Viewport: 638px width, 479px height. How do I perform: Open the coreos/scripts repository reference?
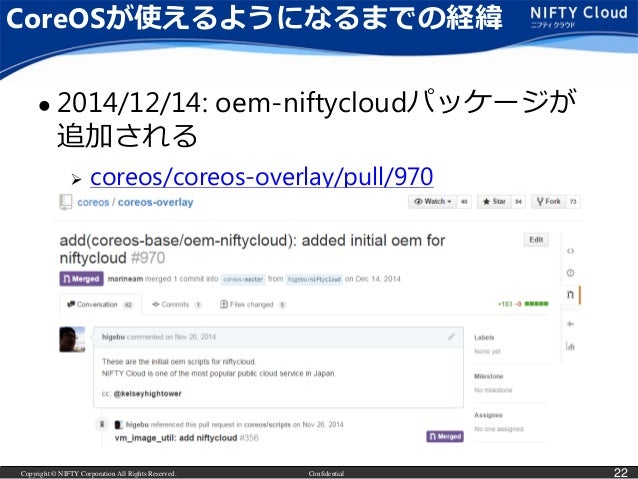267,424
